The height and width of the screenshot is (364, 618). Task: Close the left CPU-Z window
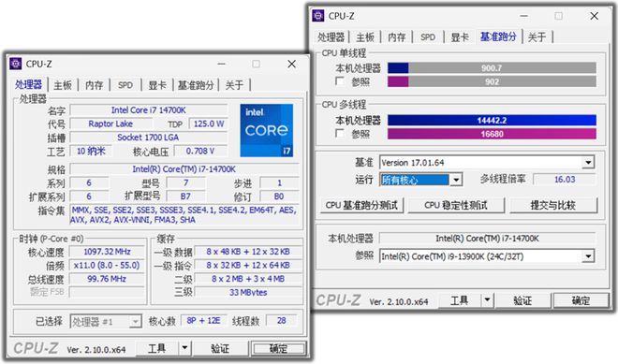pyautogui.click(x=291, y=64)
